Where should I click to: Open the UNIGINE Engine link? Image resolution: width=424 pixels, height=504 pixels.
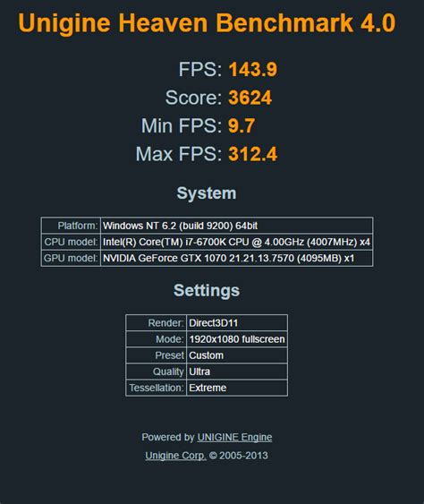(234, 437)
